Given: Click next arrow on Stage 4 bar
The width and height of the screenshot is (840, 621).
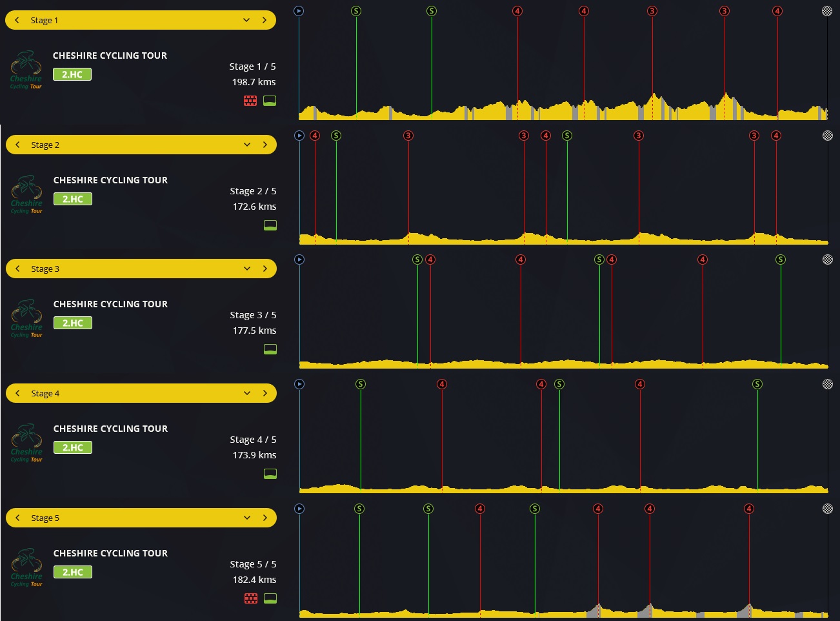Looking at the screenshot, I should pyautogui.click(x=265, y=393).
